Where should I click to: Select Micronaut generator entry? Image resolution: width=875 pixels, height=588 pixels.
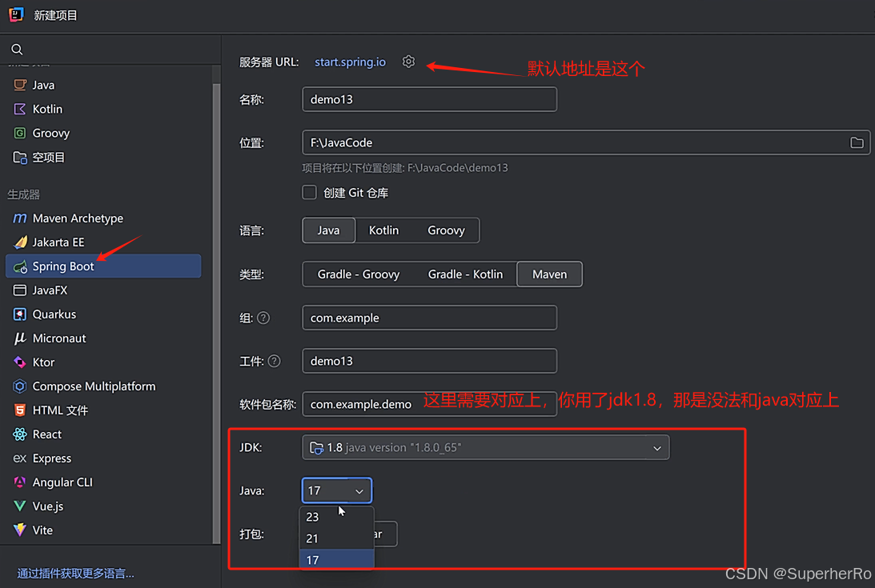click(103, 338)
